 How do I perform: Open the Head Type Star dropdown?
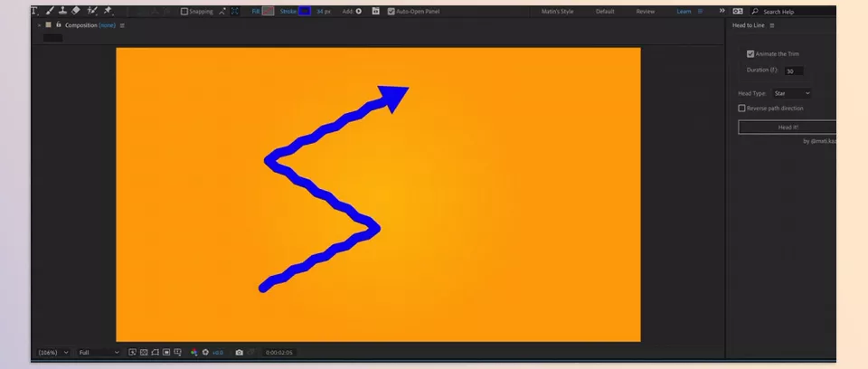pos(792,93)
